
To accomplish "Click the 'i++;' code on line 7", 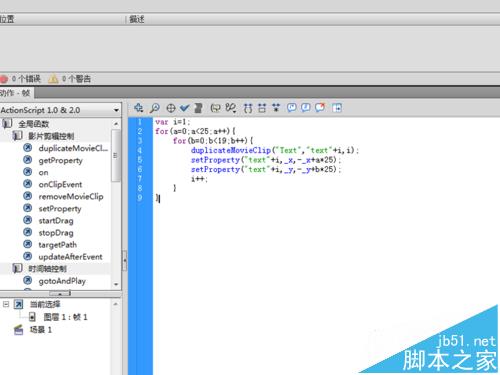I will (x=199, y=179).
